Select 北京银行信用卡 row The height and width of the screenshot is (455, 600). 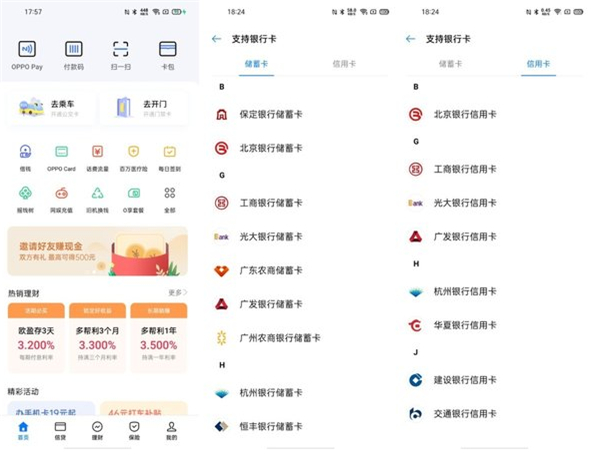[x=494, y=114]
